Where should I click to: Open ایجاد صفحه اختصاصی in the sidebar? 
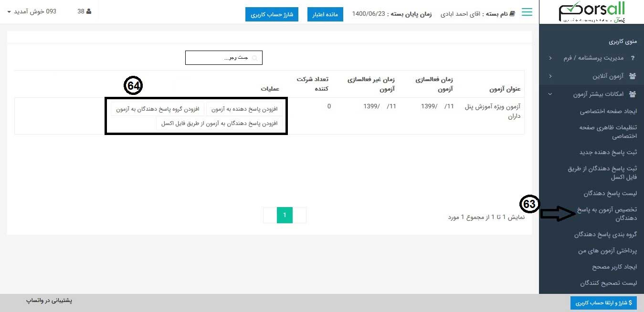[x=608, y=111]
